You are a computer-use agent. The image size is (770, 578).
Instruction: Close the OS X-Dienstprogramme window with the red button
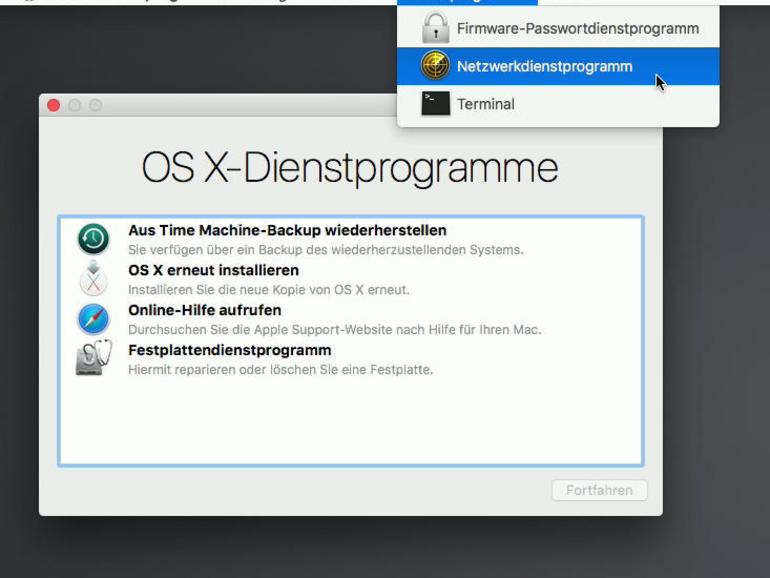[54, 105]
